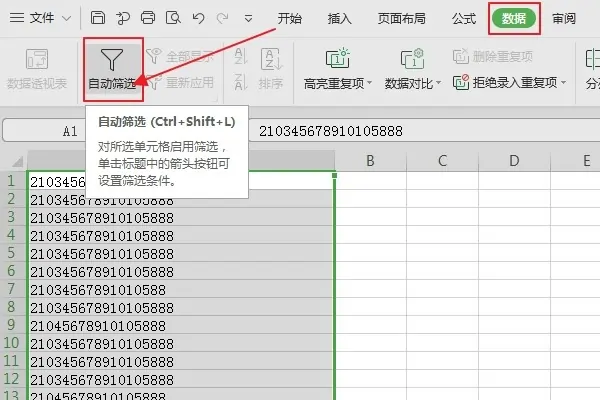This screenshot has width=600, height=400.
Task: Select row 9 header
Action: click(x=13, y=325)
